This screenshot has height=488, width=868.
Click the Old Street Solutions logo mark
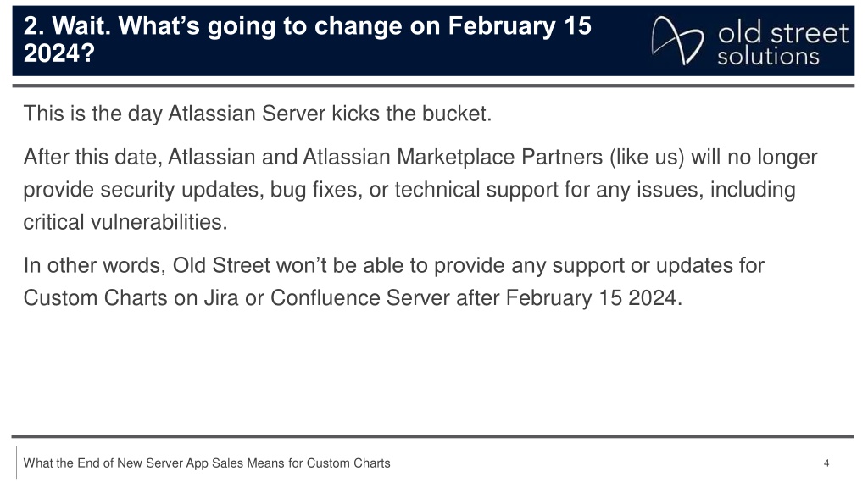click(677, 41)
